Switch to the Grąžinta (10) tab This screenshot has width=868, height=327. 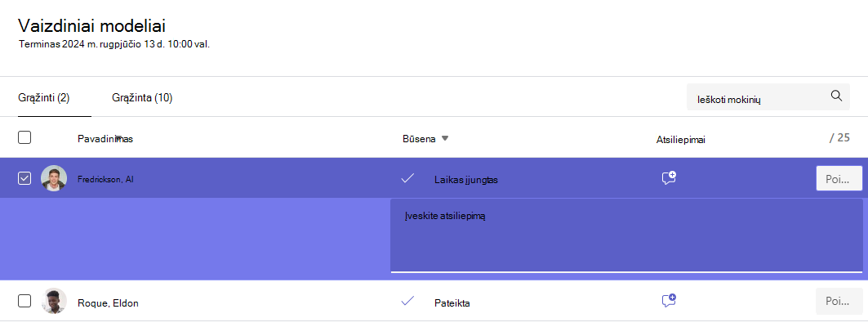pos(142,98)
